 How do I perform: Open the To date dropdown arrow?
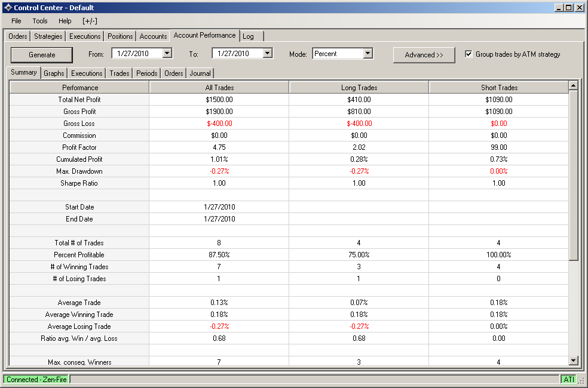point(267,53)
